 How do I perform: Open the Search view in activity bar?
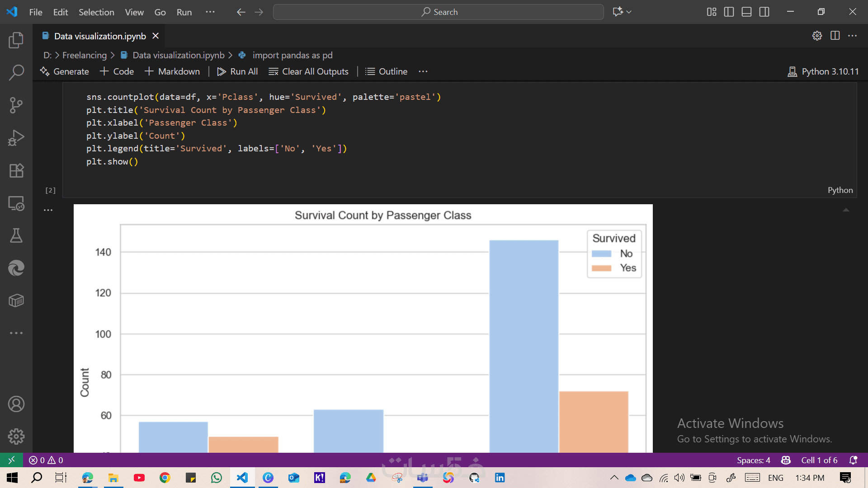coord(16,72)
